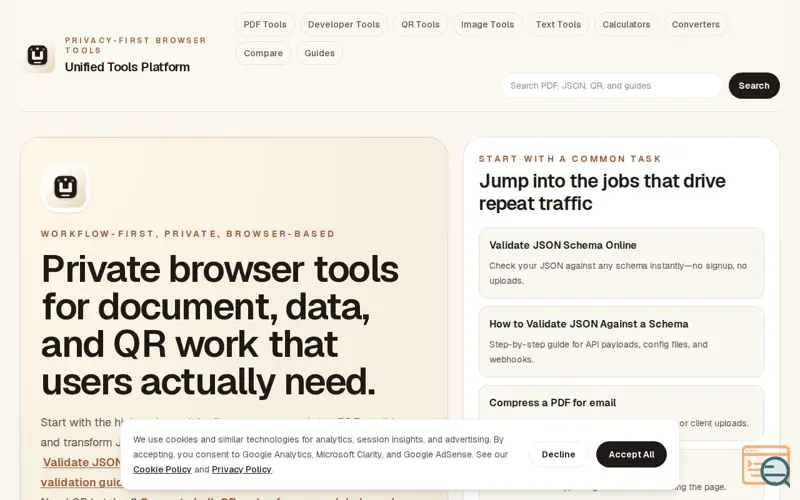Click 'WORKFLOW-FIRST, PRIVATE, BROWSER-BASED' tagline
This screenshot has height=500, width=800.
[188, 234]
